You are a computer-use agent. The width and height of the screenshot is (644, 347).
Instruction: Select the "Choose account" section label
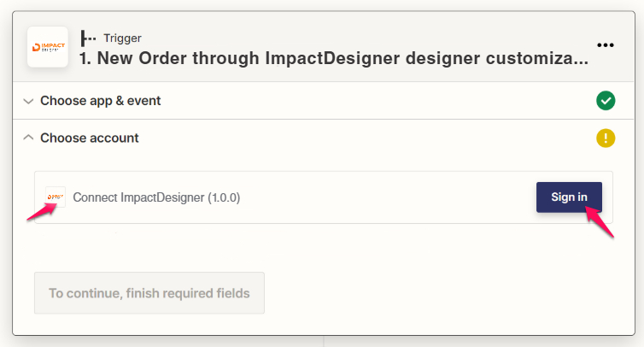click(90, 138)
